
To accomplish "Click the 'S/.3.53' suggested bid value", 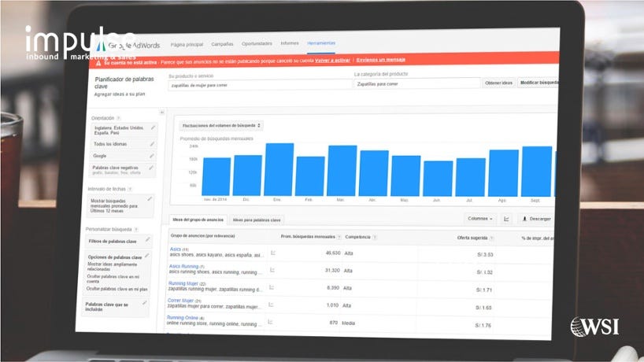I will coord(485,255).
